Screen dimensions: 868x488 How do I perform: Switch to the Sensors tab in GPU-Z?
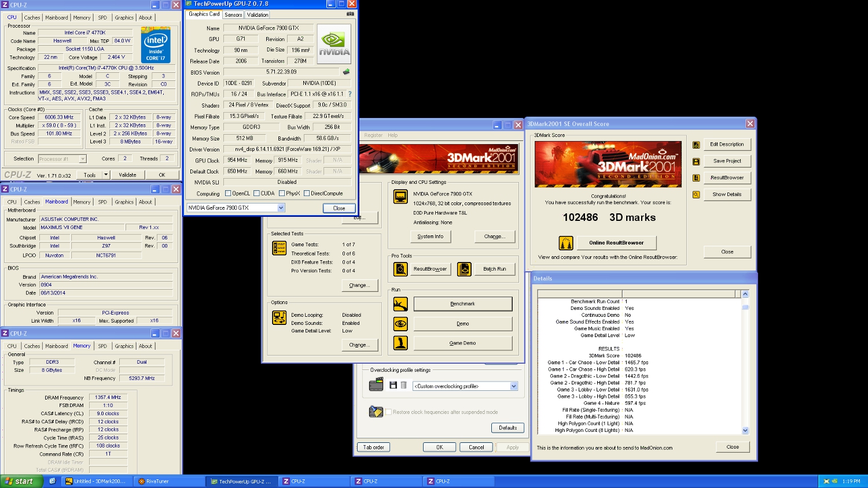pos(233,14)
